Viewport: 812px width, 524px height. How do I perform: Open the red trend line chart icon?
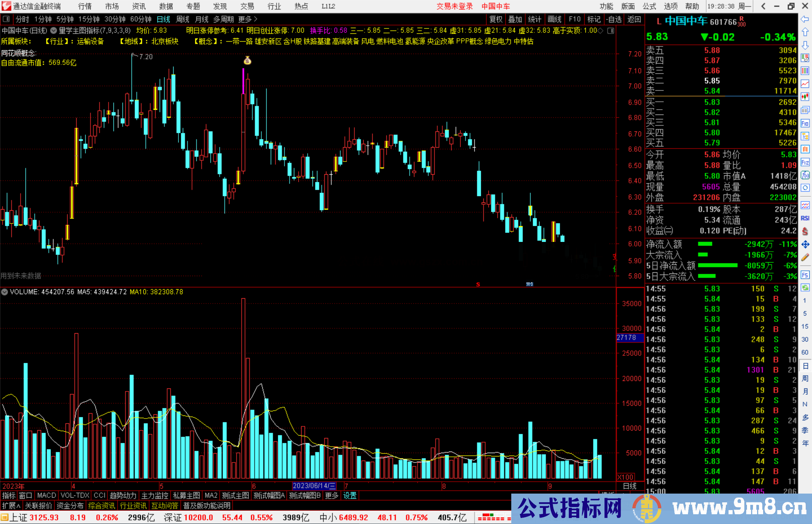805,84
